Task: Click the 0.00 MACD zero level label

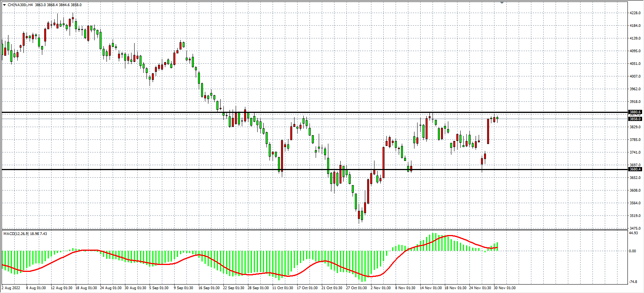Action: coord(632,251)
